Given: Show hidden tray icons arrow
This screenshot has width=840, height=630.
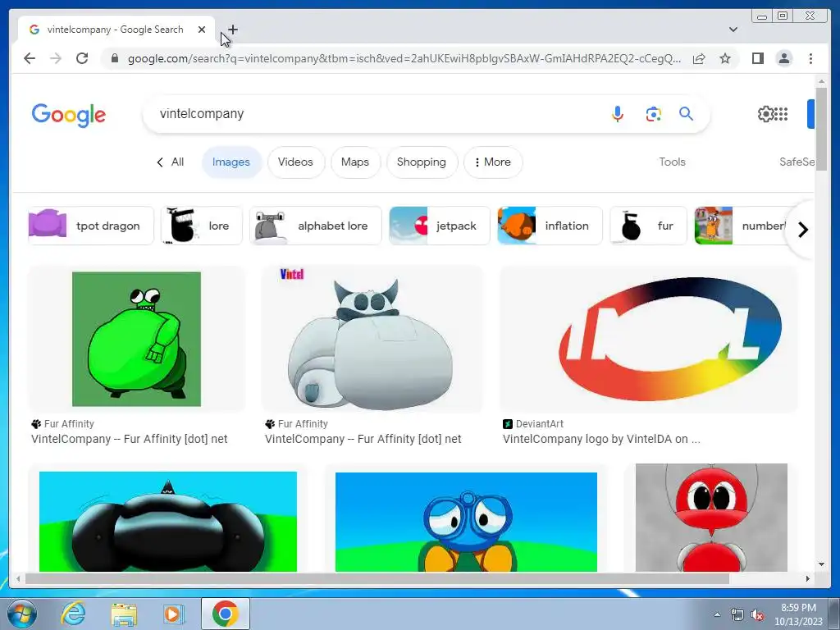Looking at the screenshot, I should point(717,614).
